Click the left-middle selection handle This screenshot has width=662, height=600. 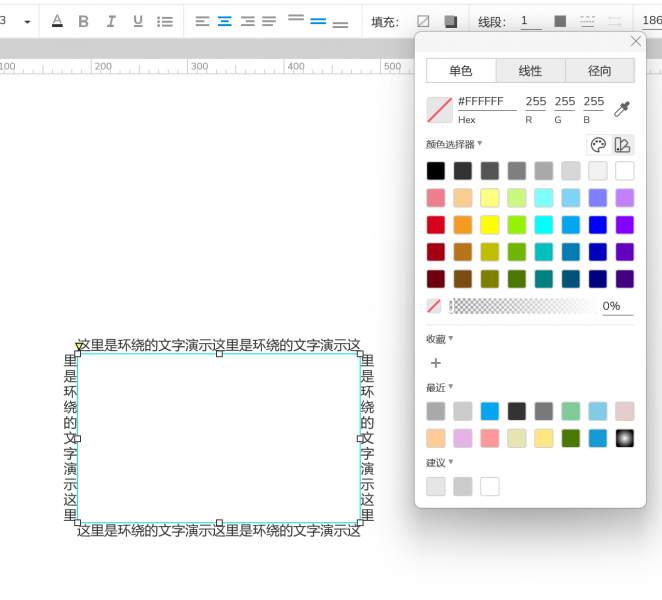click(77, 439)
